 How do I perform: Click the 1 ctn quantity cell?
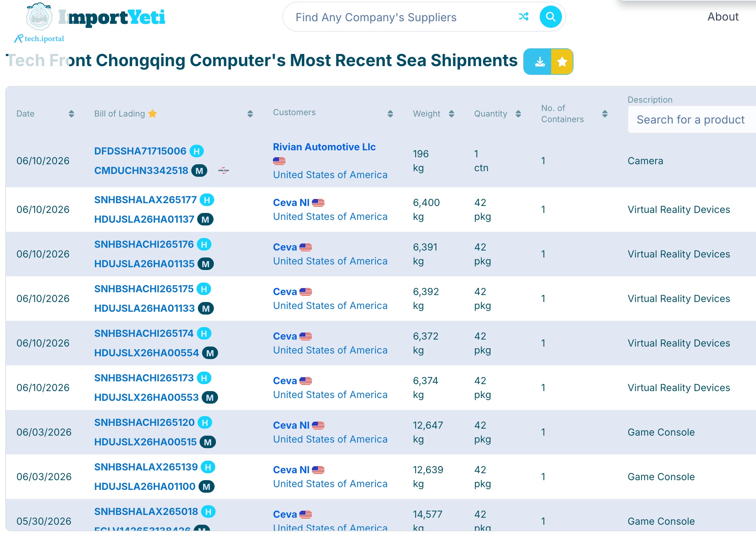481,161
